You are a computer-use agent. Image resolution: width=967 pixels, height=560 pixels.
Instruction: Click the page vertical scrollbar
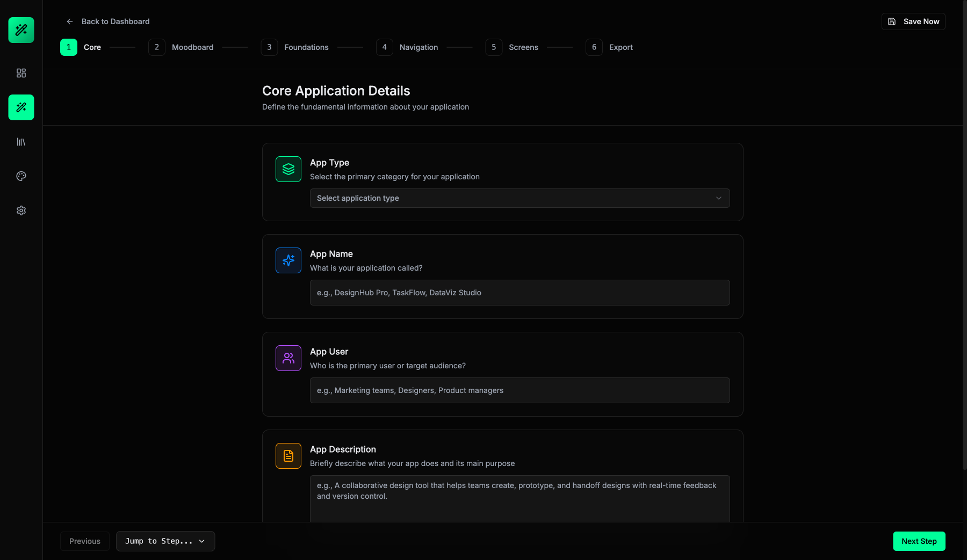964,236
